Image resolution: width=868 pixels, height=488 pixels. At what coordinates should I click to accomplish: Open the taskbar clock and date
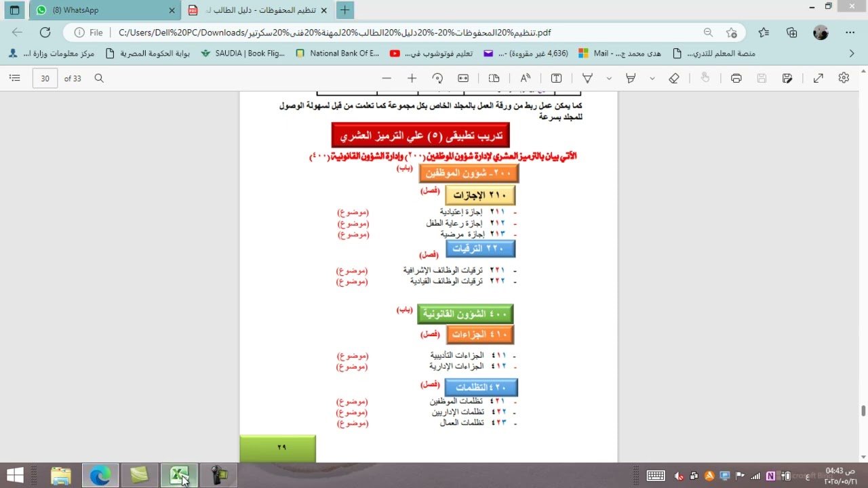coord(840,476)
